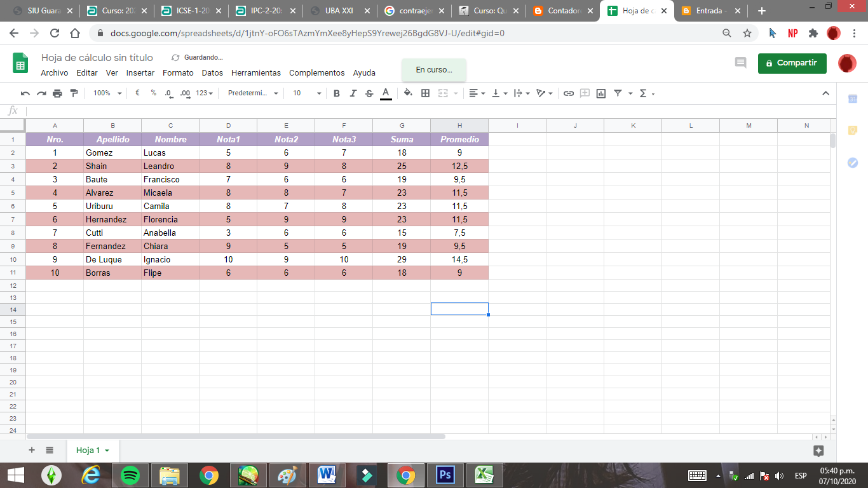
Task: Apply bold formatting from the toolbar
Action: pyautogui.click(x=336, y=93)
